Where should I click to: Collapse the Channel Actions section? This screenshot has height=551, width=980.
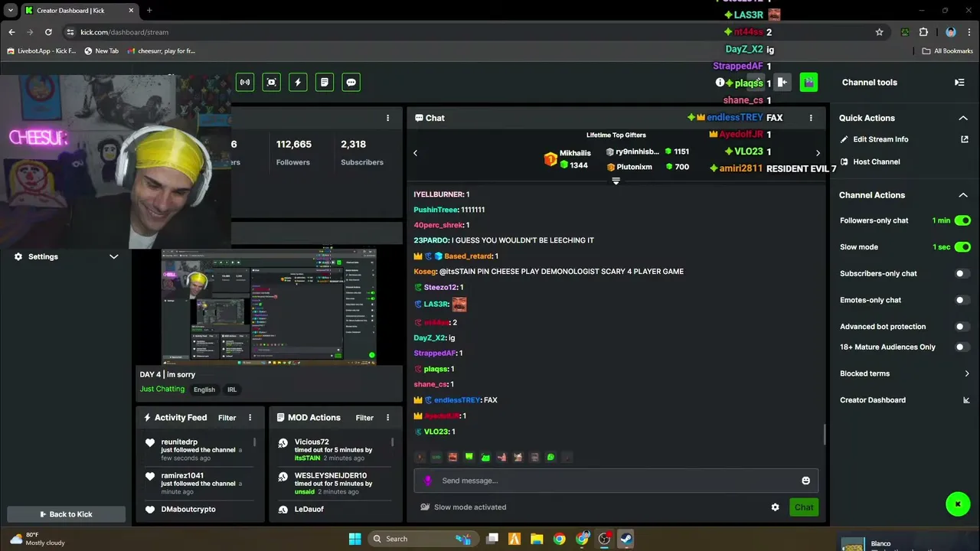point(963,195)
